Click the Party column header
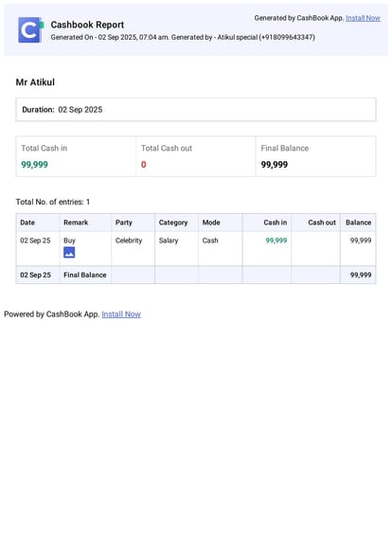 (x=124, y=223)
